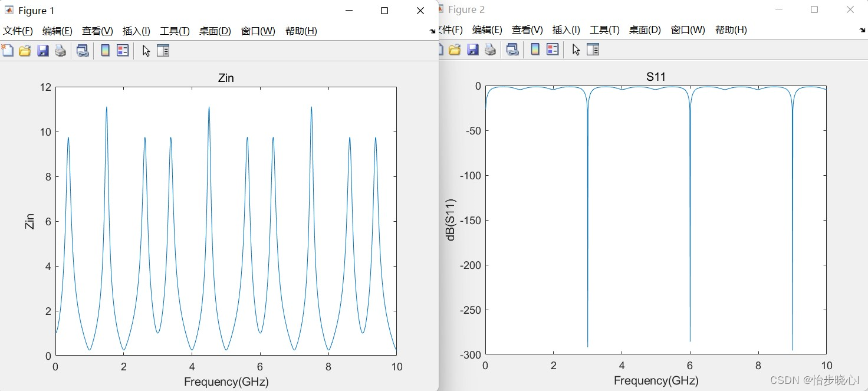
Task: Print Figure 1 using the printer icon
Action: (x=60, y=51)
